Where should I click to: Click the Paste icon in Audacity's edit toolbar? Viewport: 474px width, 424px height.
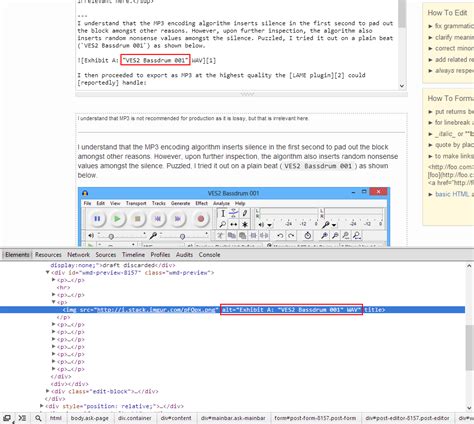242,236
